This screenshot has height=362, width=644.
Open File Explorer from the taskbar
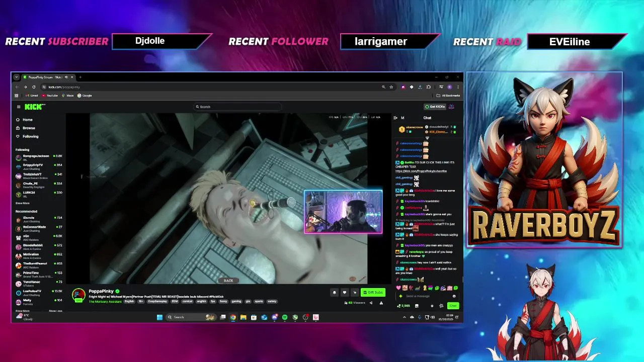[x=243, y=317]
